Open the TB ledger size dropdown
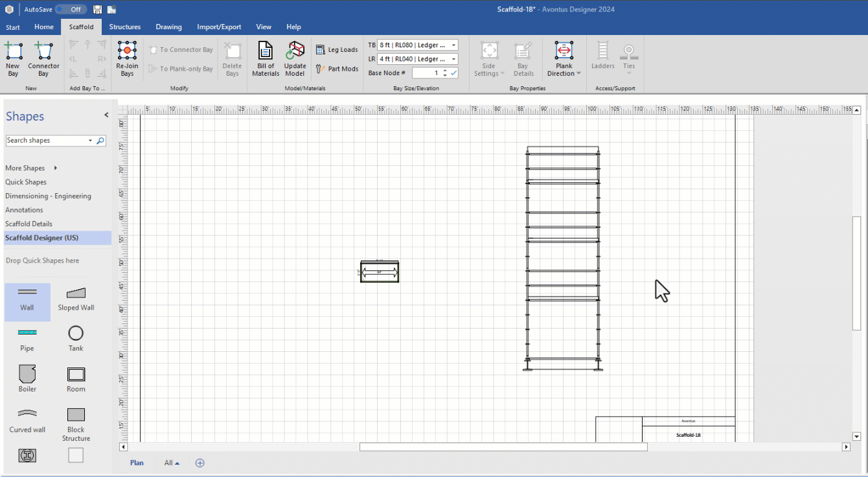 click(x=453, y=45)
